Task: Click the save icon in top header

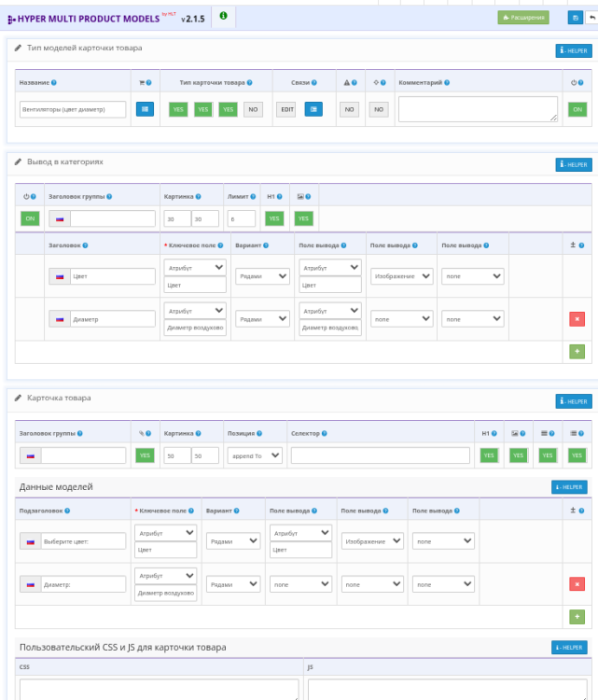Action: (575, 18)
